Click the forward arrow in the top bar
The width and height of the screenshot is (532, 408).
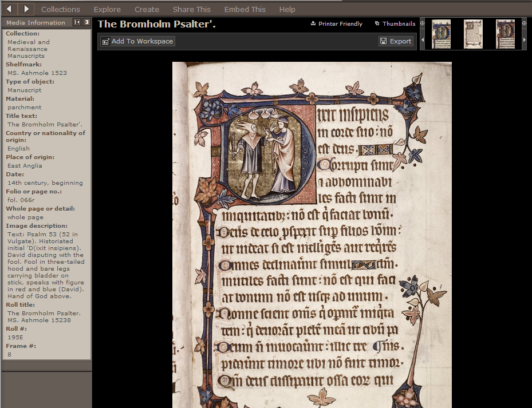coord(26,9)
